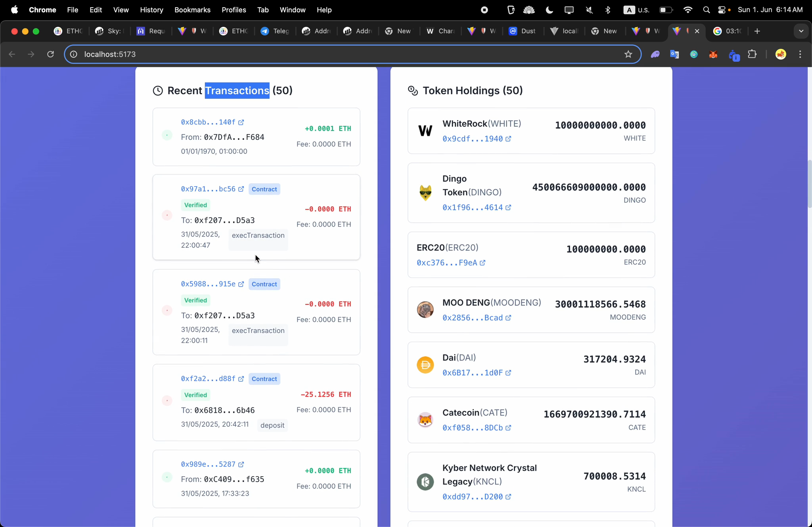Open external link icon beside 0xdd97...D200
812x527 pixels.
pyautogui.click(x=508, y=496)
